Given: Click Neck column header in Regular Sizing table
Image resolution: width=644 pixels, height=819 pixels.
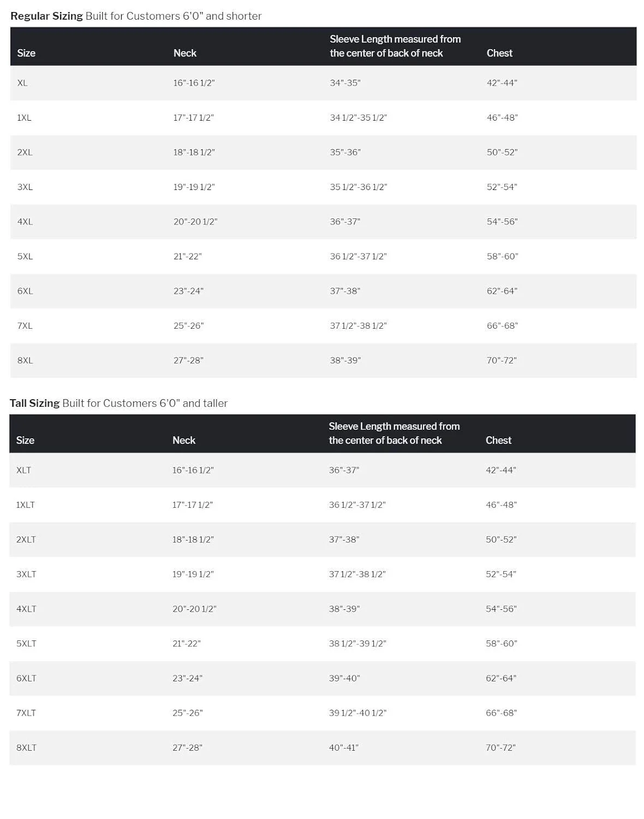Looking at the screenshot, I should pyautogui.click(x=184, y=53).
